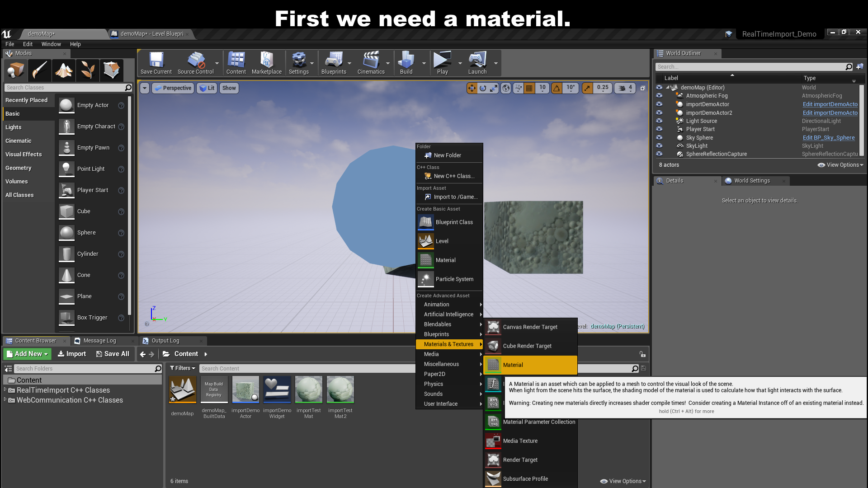Click the Save Current toolbar icon
The width and height of the screenshot is (868, 488).
[x=156, y=63]
